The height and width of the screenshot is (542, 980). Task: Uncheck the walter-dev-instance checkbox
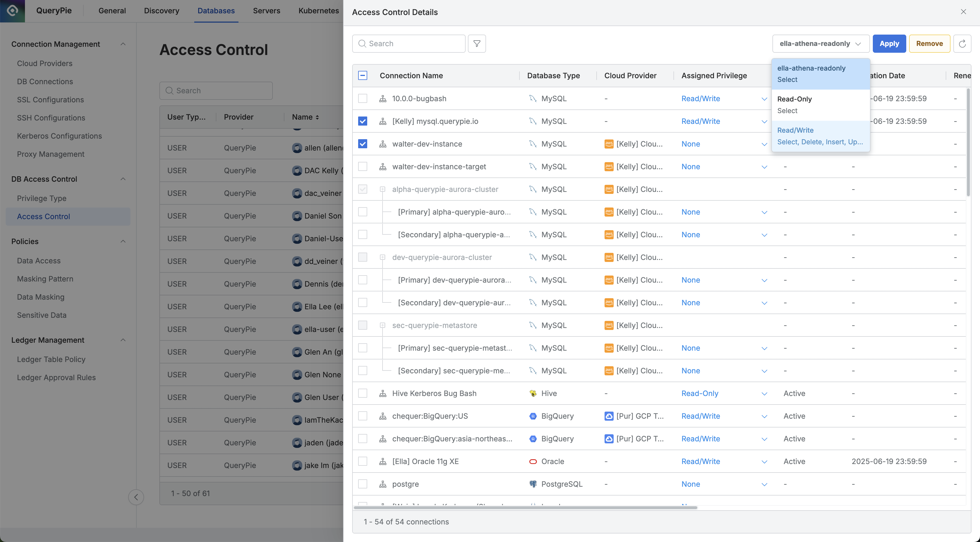click(x=363, y=144)
